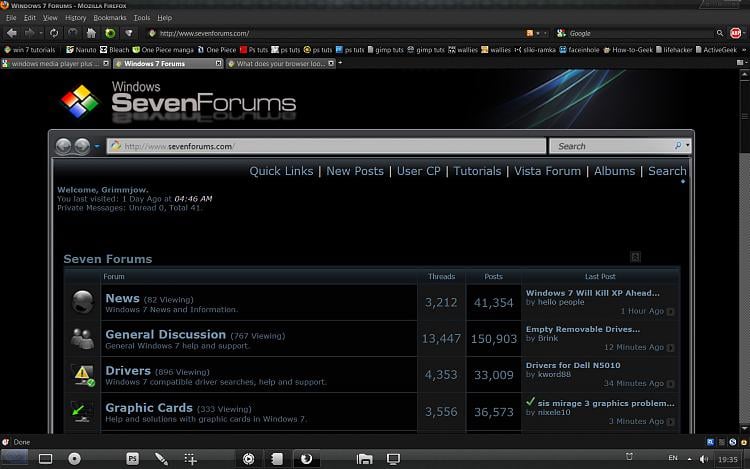
Task: Click the SevenForums logo image
Action: [x=178, y=100]
